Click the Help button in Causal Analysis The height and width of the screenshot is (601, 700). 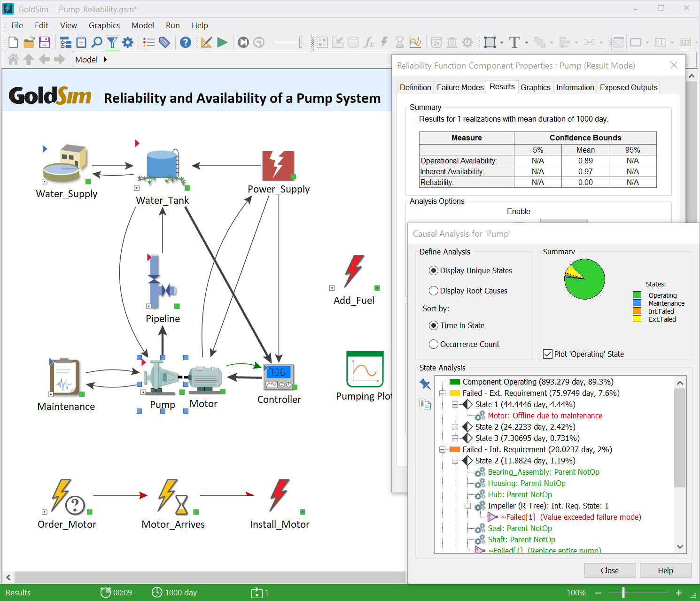[x=665, y=570]
